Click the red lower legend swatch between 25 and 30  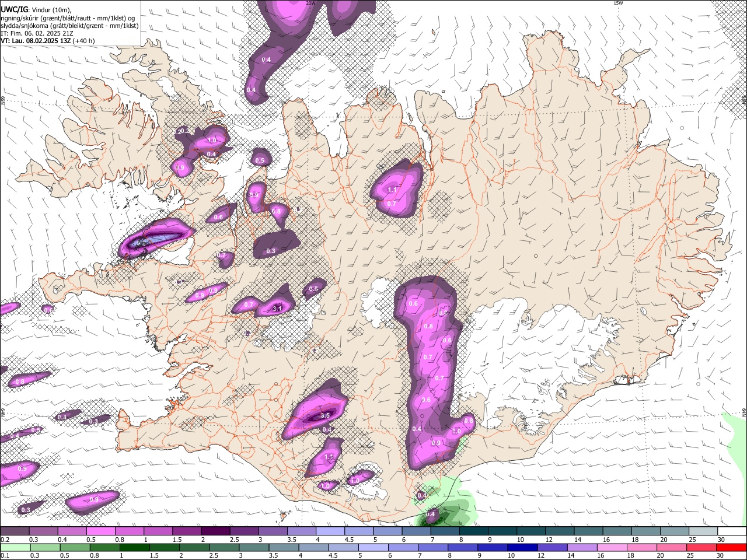[701, 547]
